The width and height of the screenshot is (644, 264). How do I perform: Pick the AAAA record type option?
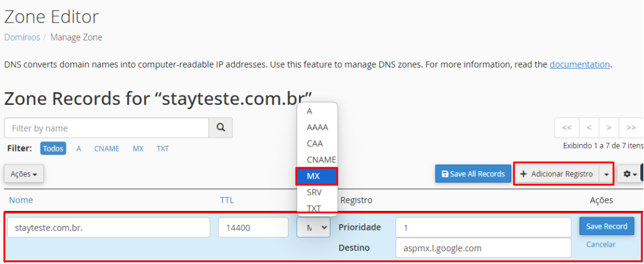point(317,127)
